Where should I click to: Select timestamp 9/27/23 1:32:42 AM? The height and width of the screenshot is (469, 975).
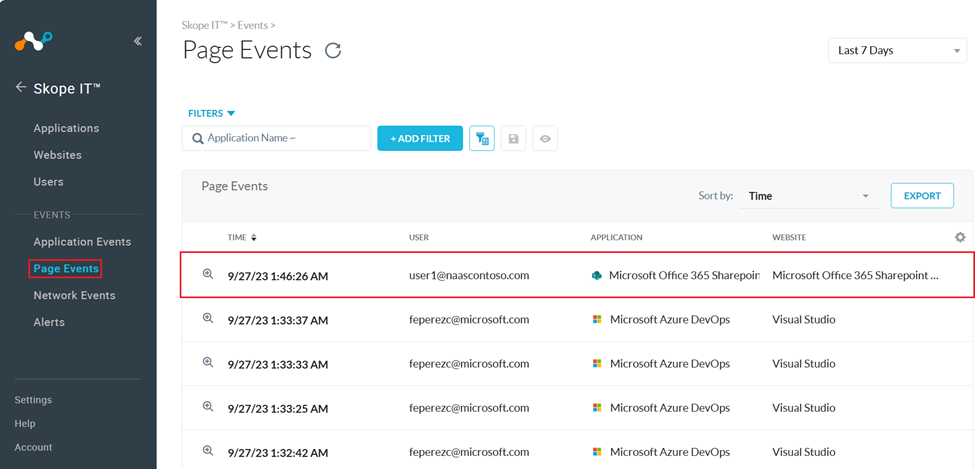(278, 452)
